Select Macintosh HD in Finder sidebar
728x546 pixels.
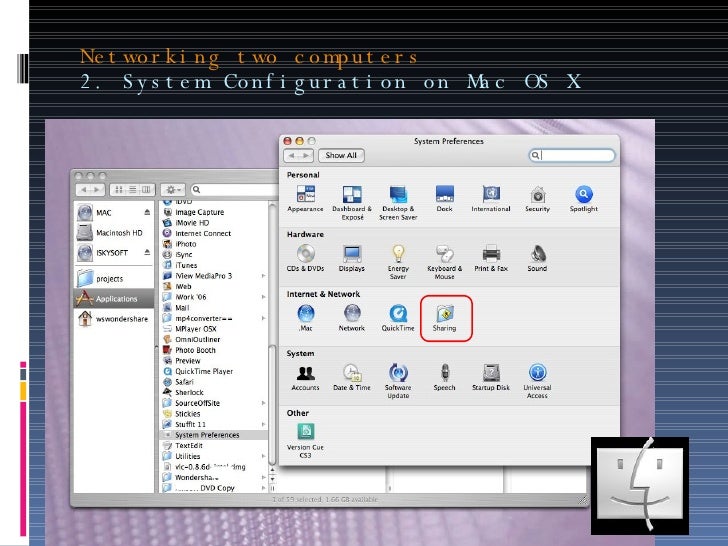113,233
